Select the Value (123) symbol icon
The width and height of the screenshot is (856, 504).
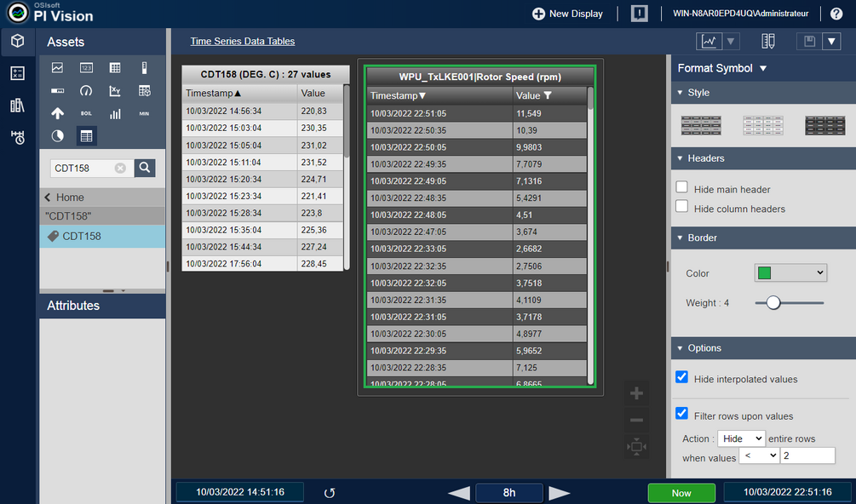point(86,67)
